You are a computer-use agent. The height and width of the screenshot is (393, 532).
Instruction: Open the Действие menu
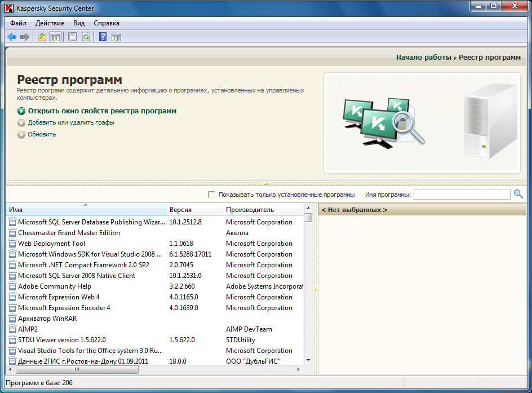[x=50, y=23]
